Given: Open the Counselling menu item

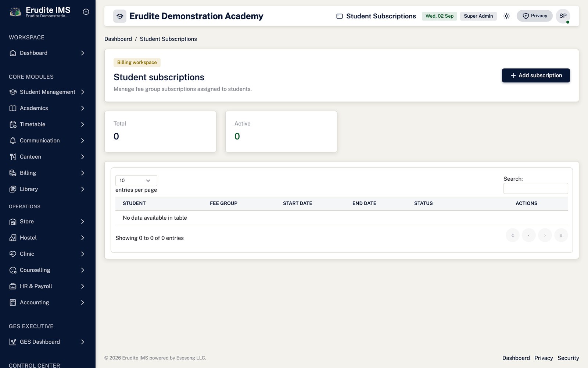Looking at the screenshot, I should 48,270.
